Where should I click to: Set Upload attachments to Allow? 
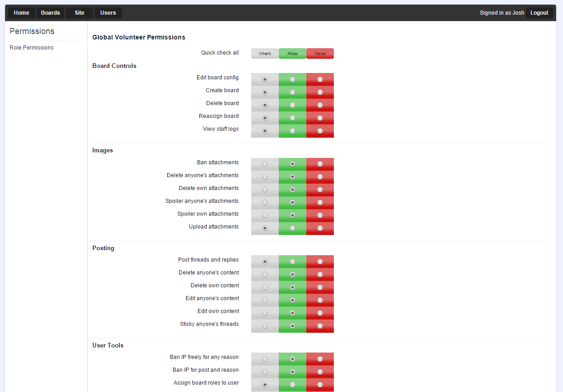click(x=293, y=228)
